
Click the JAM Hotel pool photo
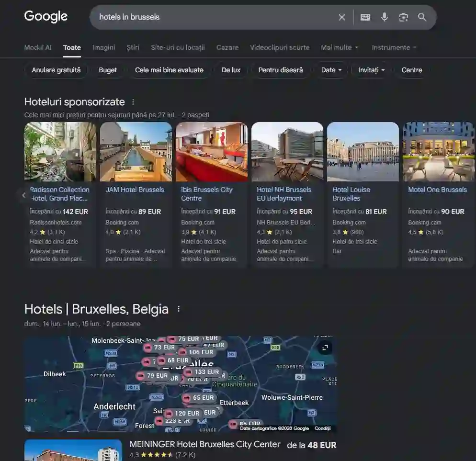tap(136, 152)
